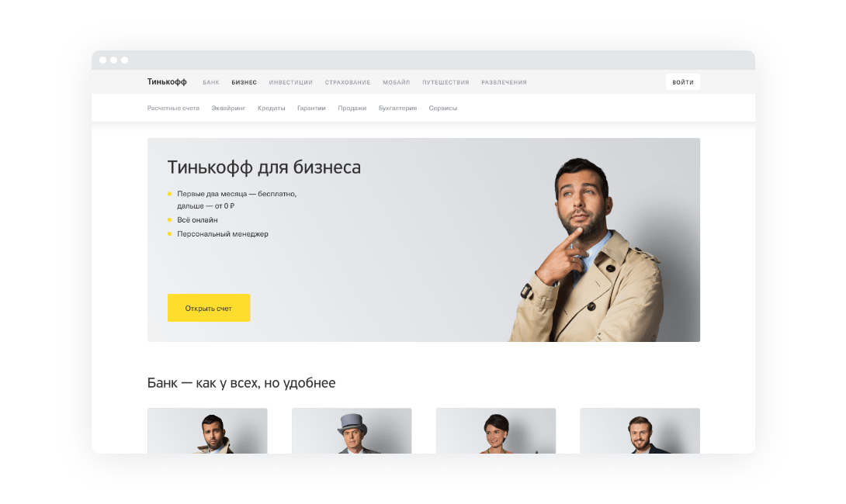Open the Кредиты submenu link
The width and height of the screenshot is (846, 504).
point(272,109)
